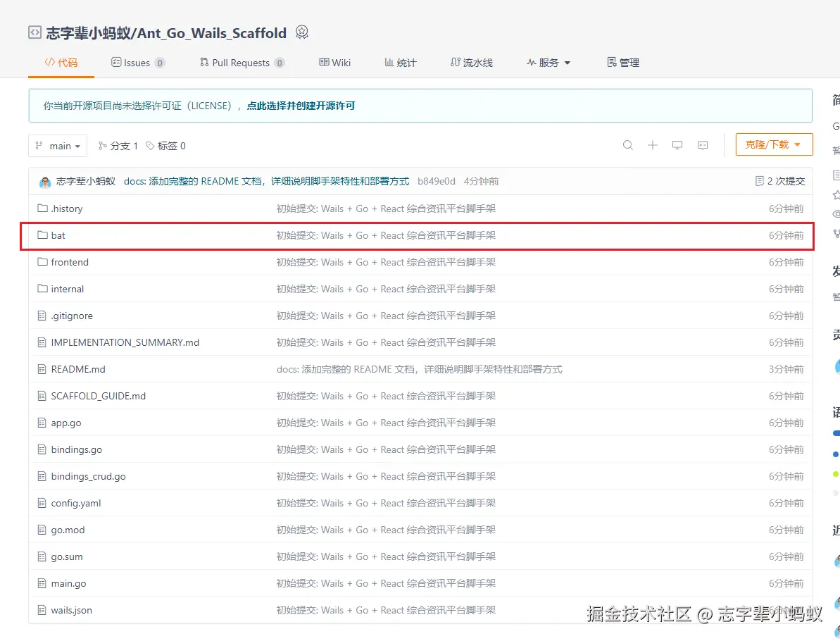The width and height of the screenshot is (840, 641).
Task: Click the .history folder icon
Action: tap(42, 208)
